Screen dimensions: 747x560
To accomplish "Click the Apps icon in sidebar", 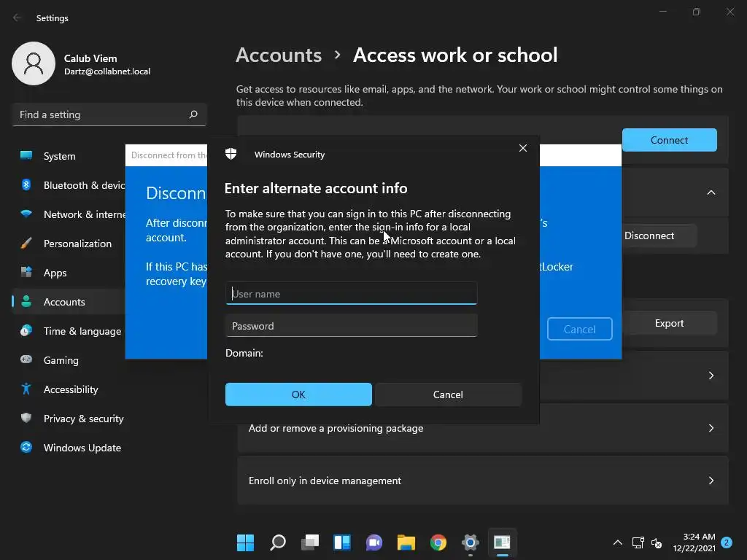I will (26, 272).
